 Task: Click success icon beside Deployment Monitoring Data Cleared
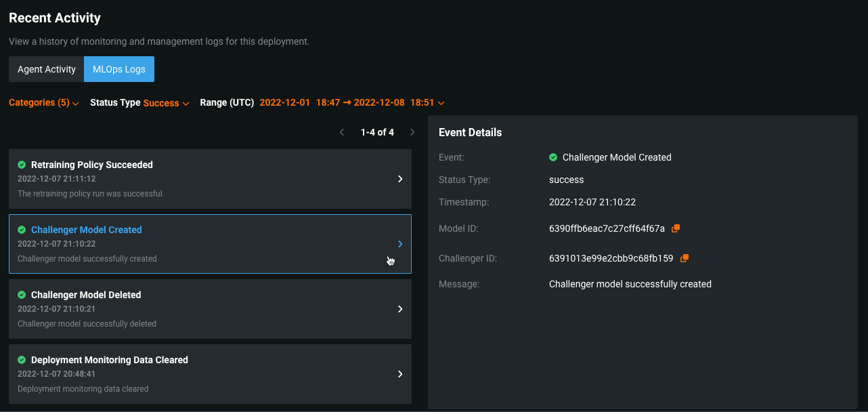tap(22, 360)
